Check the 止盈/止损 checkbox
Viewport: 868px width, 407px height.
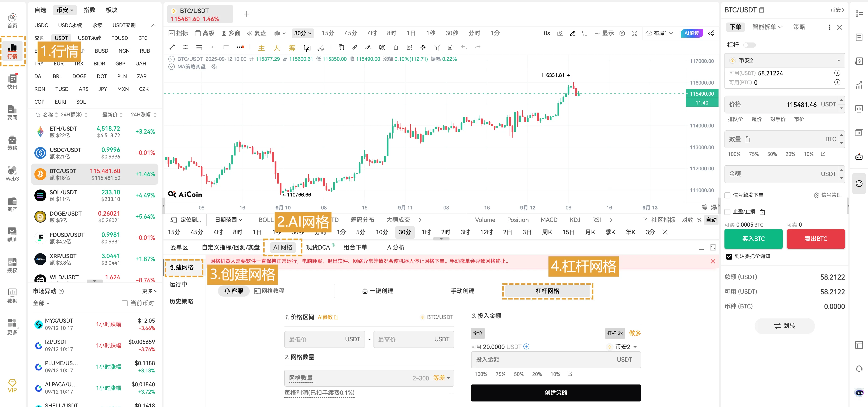click(728, 212)
